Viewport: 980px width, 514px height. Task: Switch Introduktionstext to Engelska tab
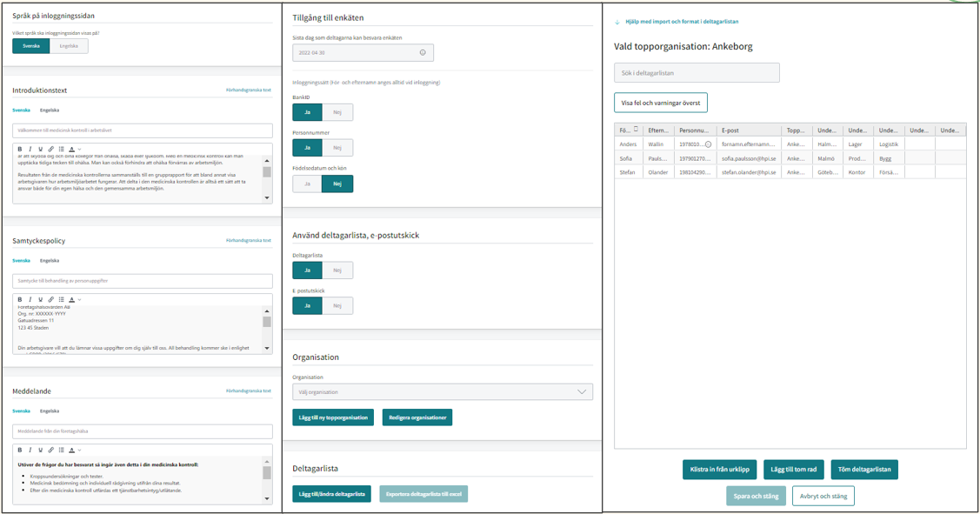(50, 110)
